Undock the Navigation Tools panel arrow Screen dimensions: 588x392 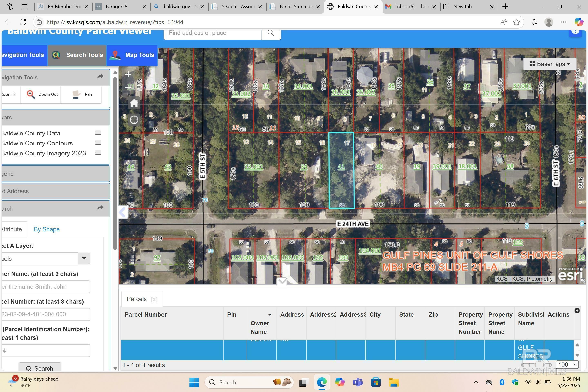(100, 77)
